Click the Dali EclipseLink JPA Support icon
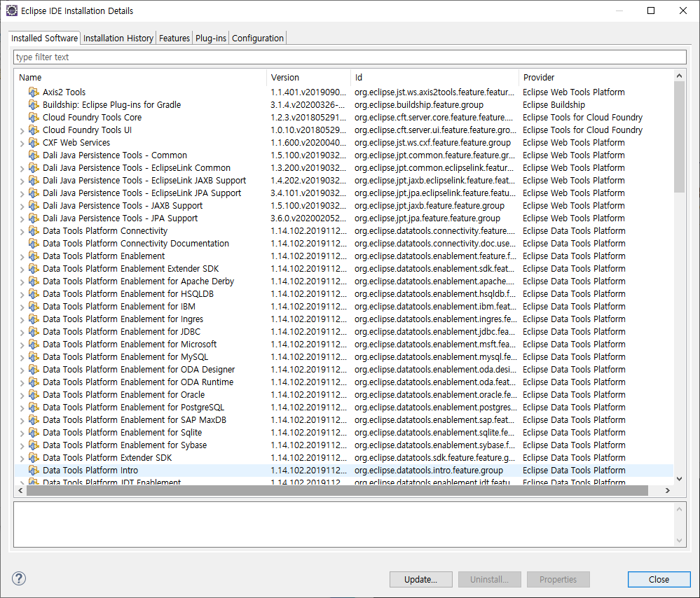Screen dimensions: 700x598 point(34,193)
